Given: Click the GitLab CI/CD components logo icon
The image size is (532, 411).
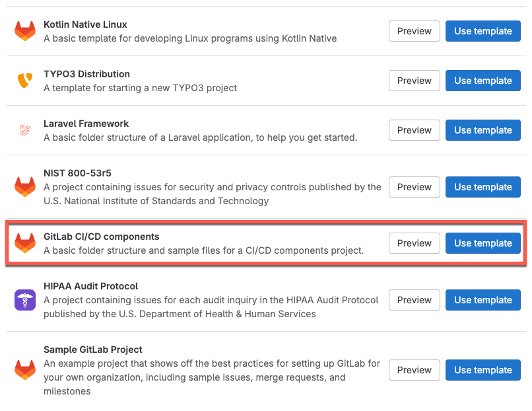Looking at the screenshot, I should 24,243.
